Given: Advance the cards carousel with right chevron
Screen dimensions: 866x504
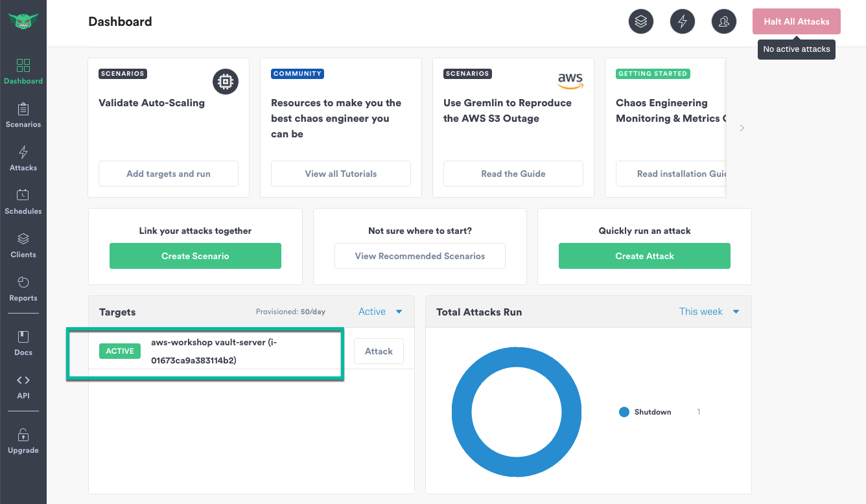Looking at the screenshot, I should point(742,128).
